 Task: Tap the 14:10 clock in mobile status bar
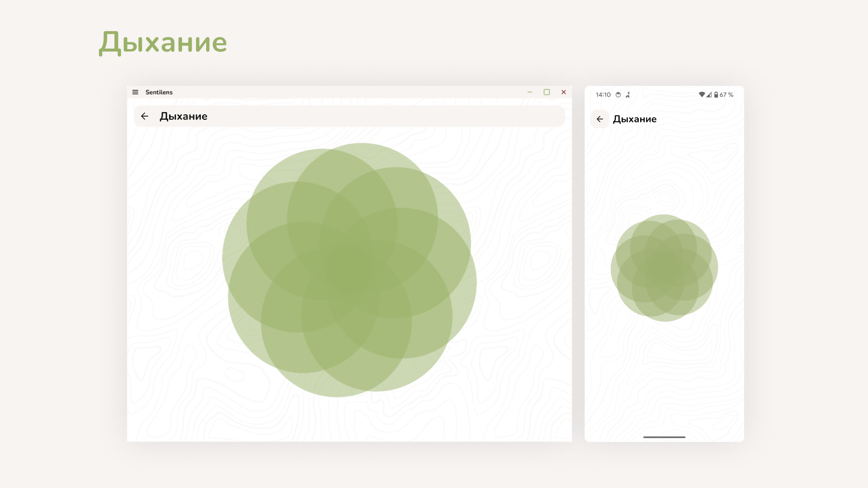click(x=603, y=95)
